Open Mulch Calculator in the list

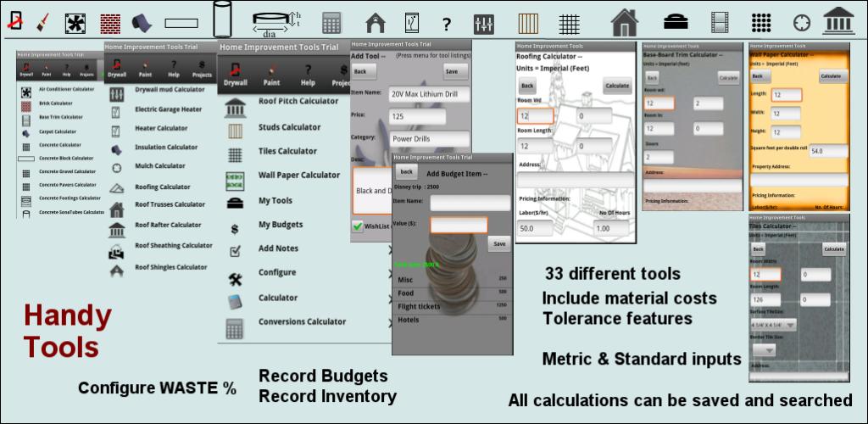(x=160, y=166)
